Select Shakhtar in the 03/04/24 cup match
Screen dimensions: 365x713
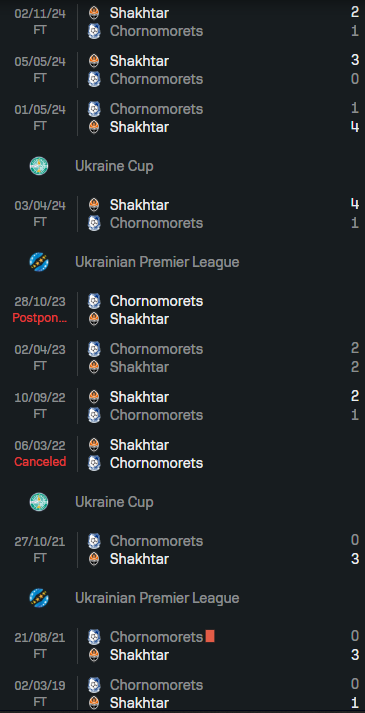139,205
